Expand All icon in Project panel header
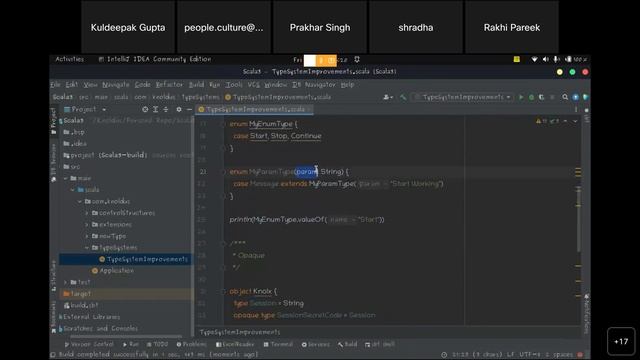Viewport: 640px width, 360px height. point(156,109)
